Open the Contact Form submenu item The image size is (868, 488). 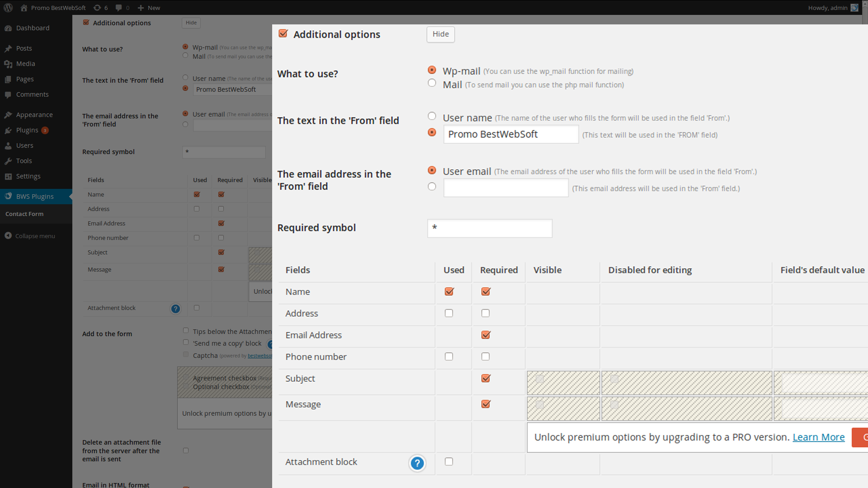click(24, 214)
